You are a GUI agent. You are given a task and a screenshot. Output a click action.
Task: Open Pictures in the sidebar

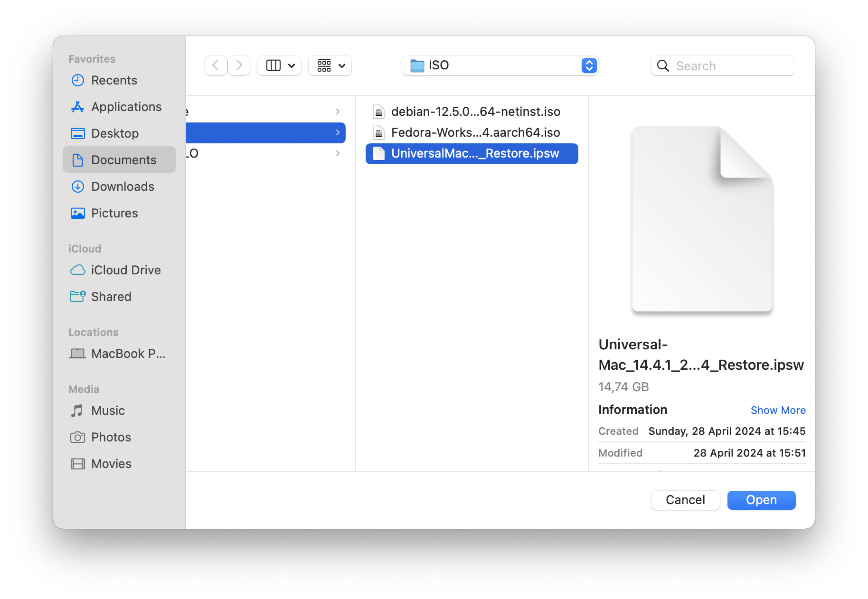[x=119, y=213]
